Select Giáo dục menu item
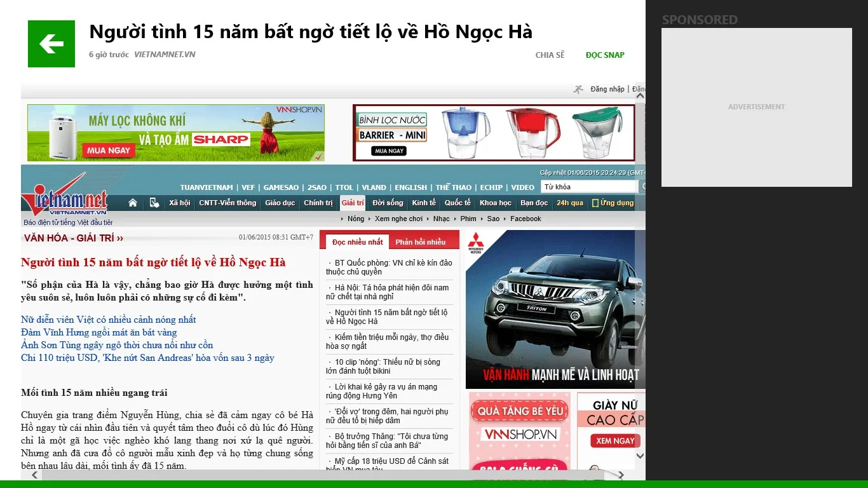The width and height of the screenshot is (868, 488). tap(280, 203)
